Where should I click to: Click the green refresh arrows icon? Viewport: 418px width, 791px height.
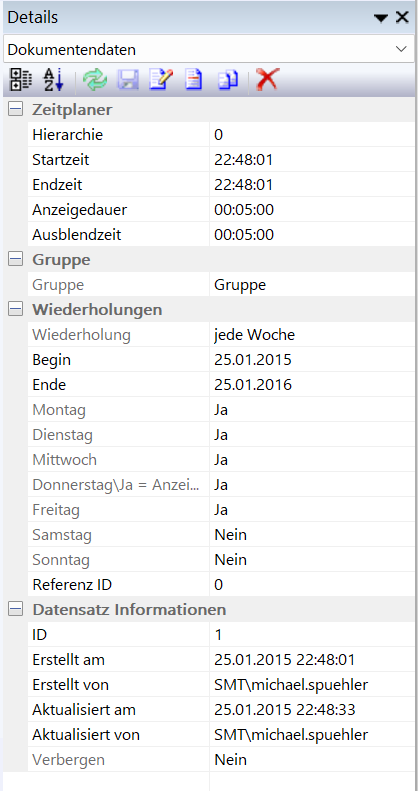coord(95,80)
